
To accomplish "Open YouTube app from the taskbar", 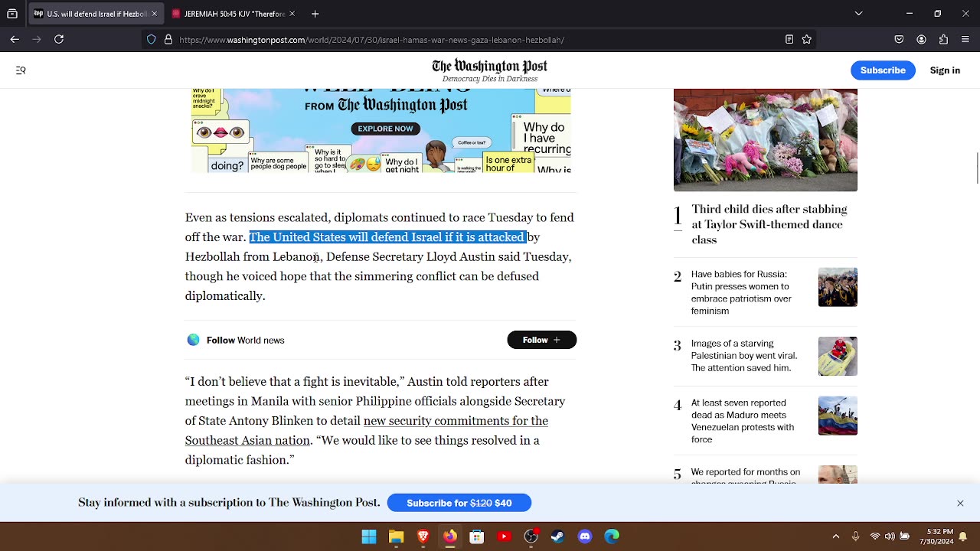I will [504, 536].
